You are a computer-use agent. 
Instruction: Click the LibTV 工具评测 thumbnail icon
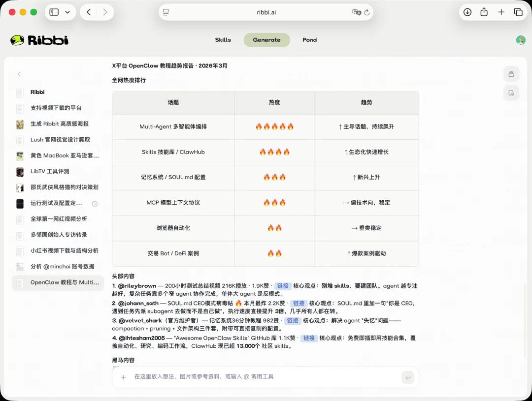(21, 172)
